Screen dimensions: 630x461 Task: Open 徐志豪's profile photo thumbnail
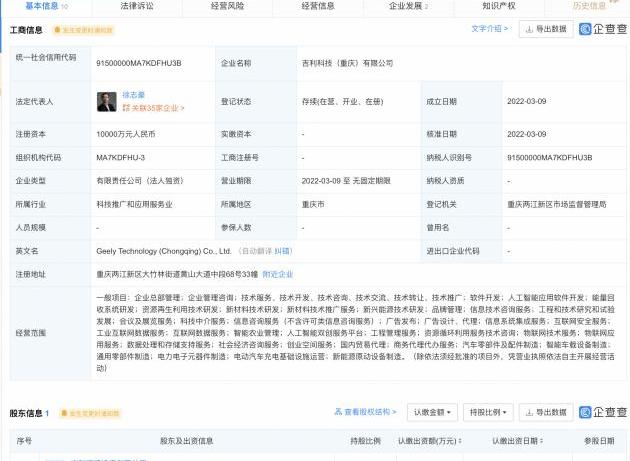pyautogui.click(x=107, y=101)
